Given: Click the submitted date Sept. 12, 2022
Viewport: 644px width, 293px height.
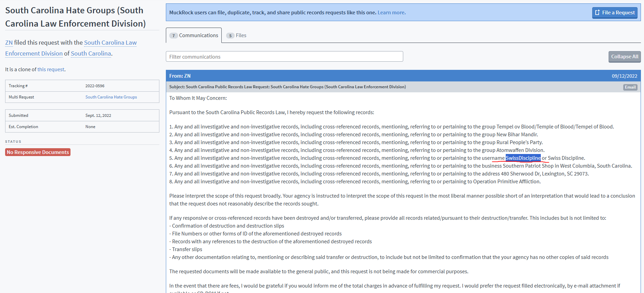Looking at the screenshot, I should (98, 115).
